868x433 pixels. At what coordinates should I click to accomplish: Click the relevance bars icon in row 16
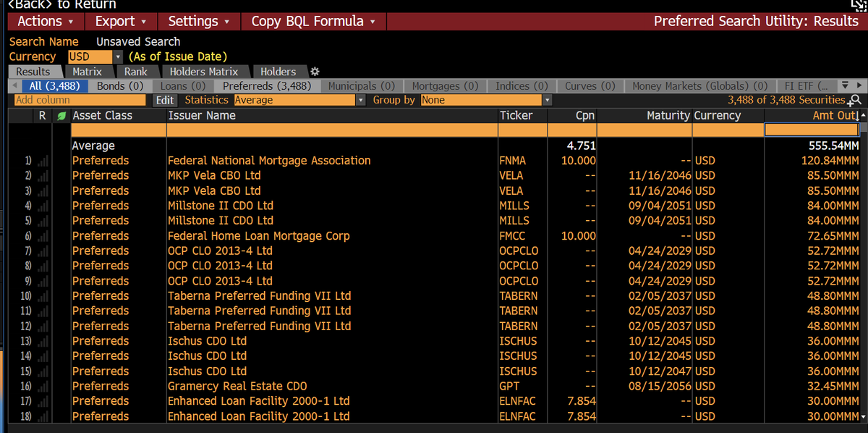click(41, 387)
